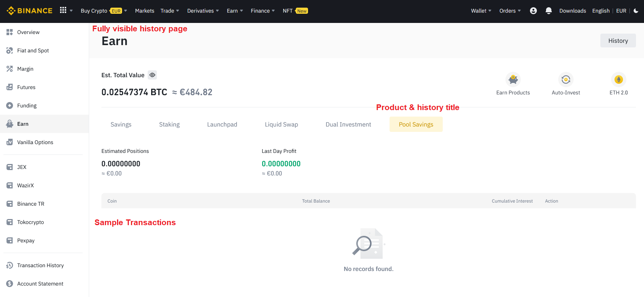Image resolution: width=644 pixels, height=297 pixels.
Task: Open the apps grid menu icon
Action: tap(63, 10)
